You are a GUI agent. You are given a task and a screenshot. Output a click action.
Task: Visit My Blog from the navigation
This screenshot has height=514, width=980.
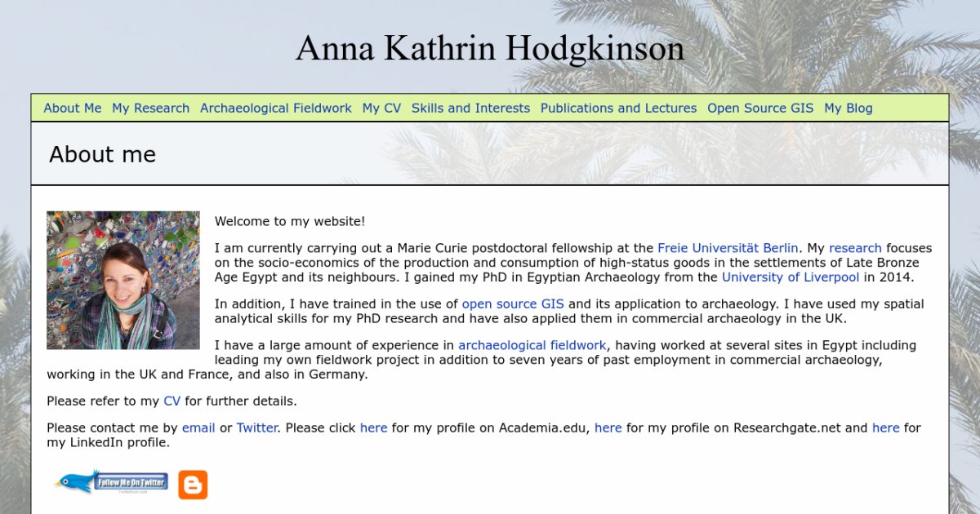[848, 108]
